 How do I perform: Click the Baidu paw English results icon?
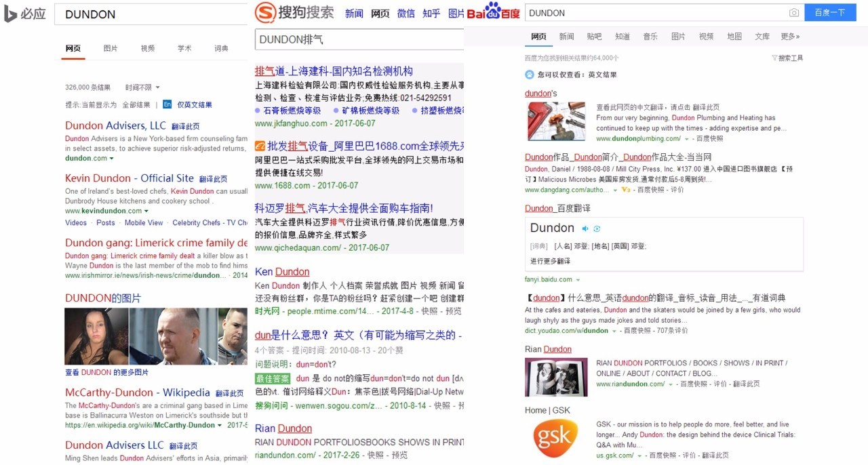(530, 75)
